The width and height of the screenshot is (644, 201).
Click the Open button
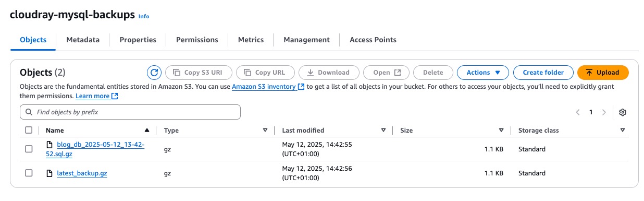pos(386,73)
